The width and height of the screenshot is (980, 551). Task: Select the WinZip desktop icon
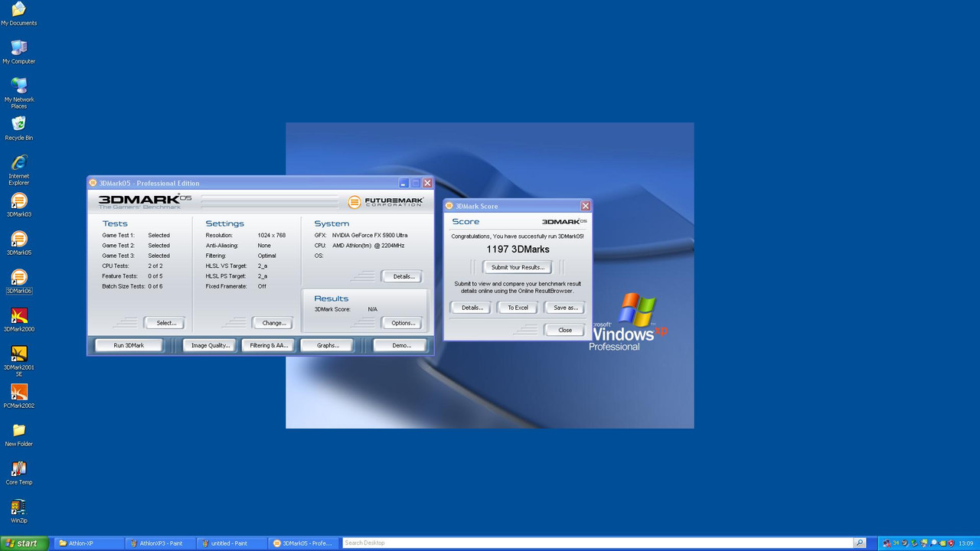pyautogui.click(x=18, y=511)
